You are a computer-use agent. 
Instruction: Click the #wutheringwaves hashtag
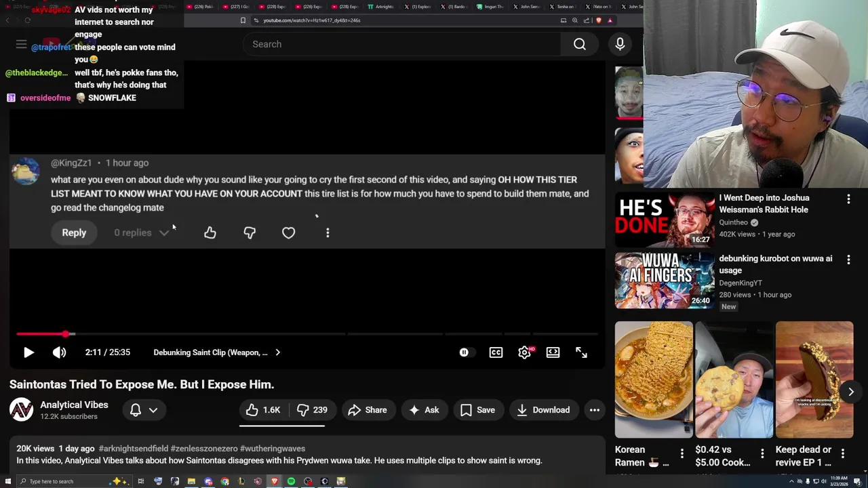273,449
